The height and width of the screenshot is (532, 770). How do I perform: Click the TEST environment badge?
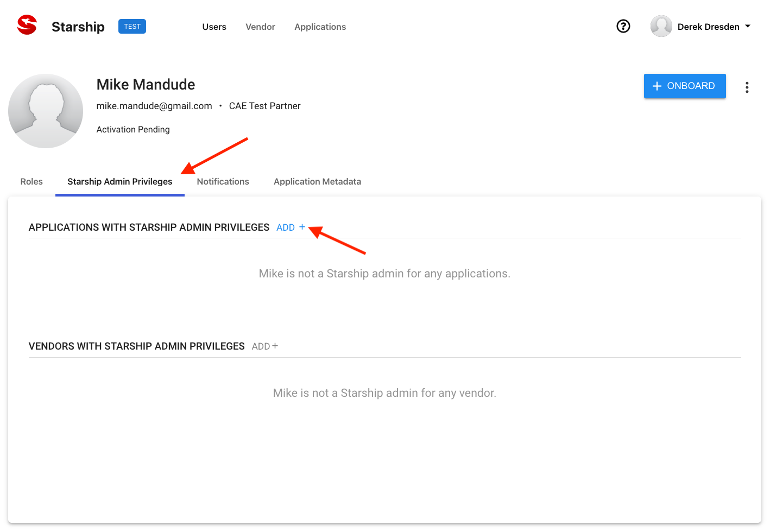[132, 27]
